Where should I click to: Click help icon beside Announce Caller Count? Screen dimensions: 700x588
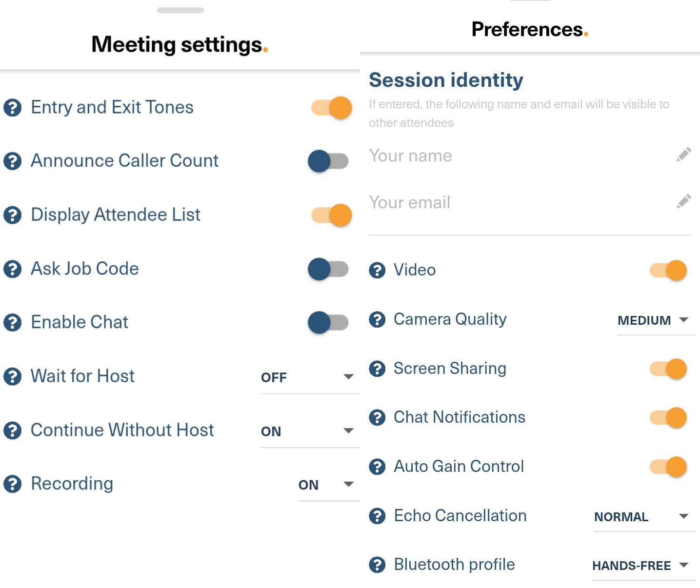pos(12,161)
